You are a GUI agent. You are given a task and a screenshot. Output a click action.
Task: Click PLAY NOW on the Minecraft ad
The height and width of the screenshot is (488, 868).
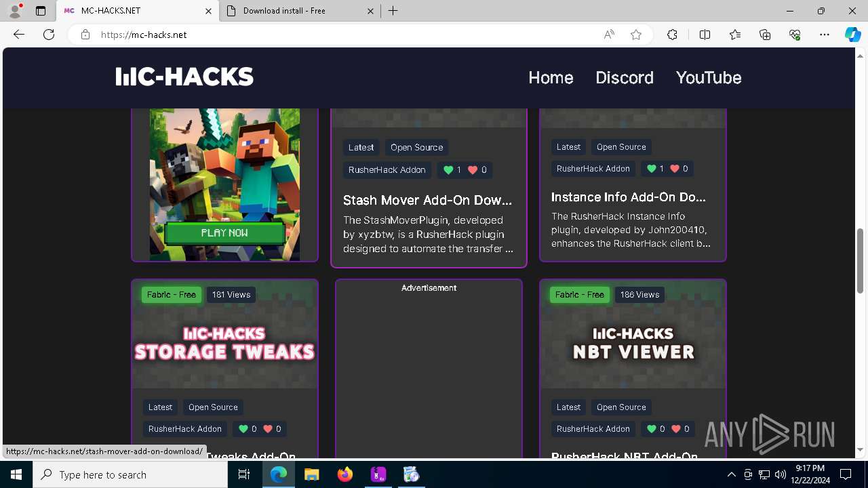pyautogui.click(x=224, y=232)
